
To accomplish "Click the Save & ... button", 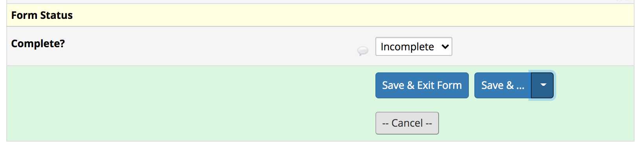I will (x=503, y=85).
